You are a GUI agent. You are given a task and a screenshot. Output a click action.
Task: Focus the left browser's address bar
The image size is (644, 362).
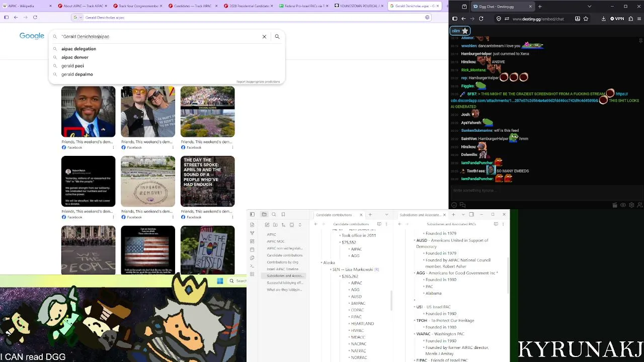(252, 18)
